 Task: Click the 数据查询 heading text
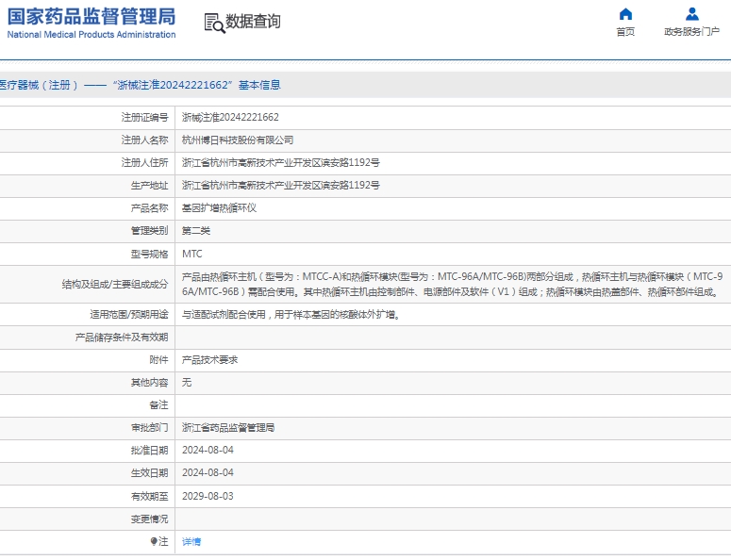click(253, 22)
